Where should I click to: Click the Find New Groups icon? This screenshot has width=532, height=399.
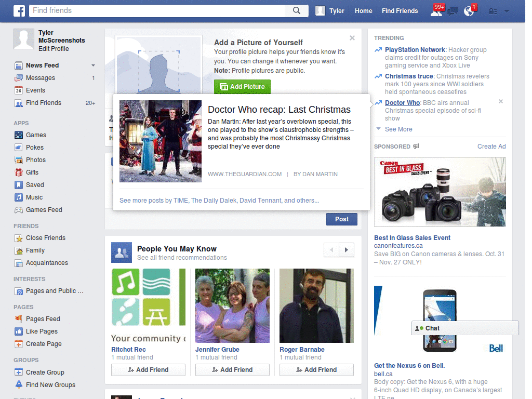[x=19, y=385]
